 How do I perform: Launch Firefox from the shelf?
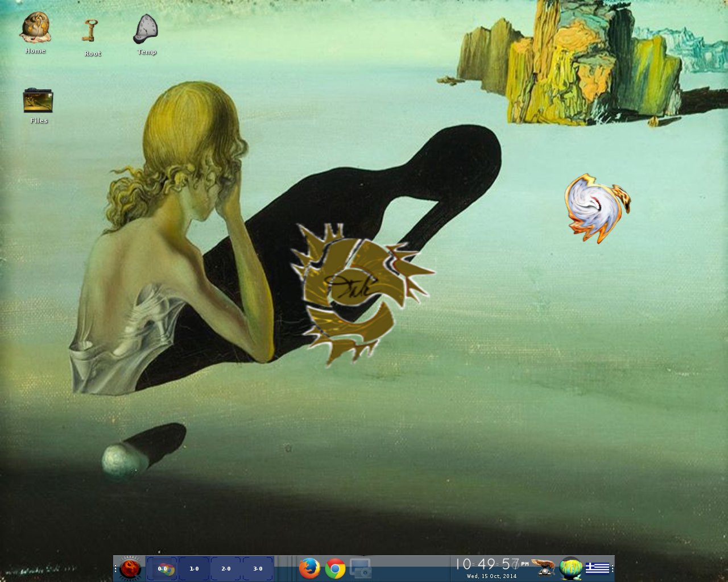[309, 568]
